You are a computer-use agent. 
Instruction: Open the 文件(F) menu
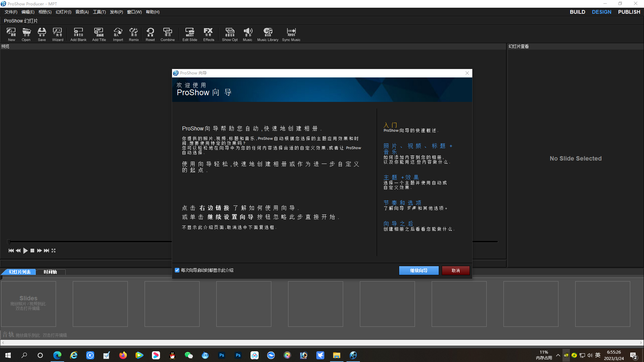[x=11, y=12]
